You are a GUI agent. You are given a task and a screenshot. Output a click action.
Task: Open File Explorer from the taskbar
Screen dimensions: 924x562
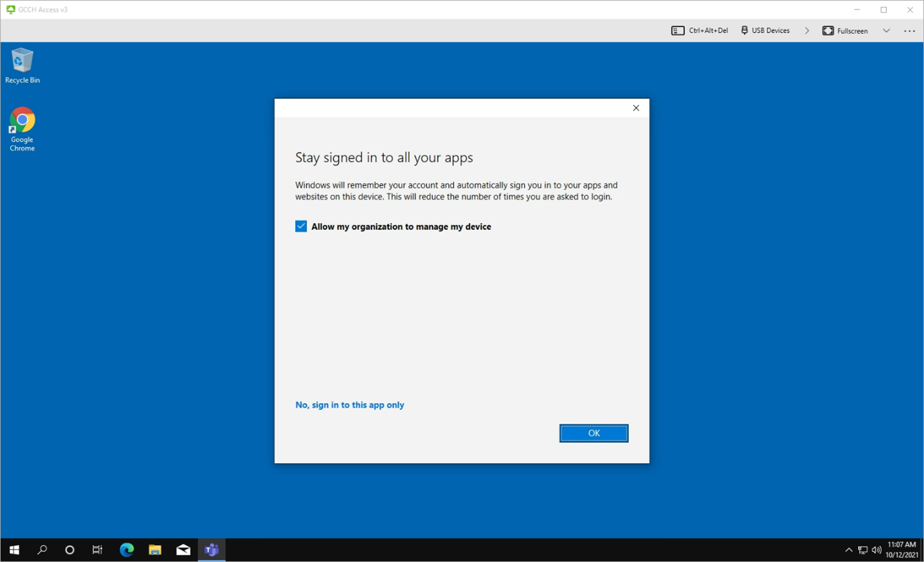[154, 550]
